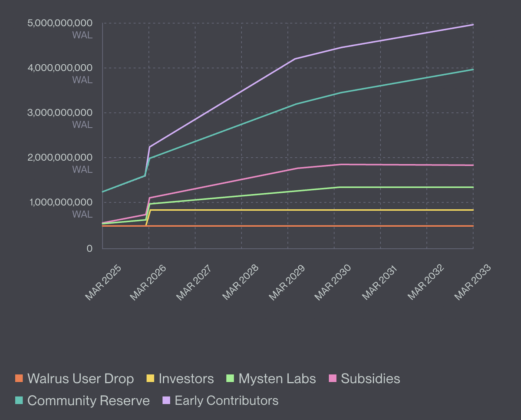Toggle the Community Reserve legend label
This screenshot has width=521, height=420.
(88, 400)
